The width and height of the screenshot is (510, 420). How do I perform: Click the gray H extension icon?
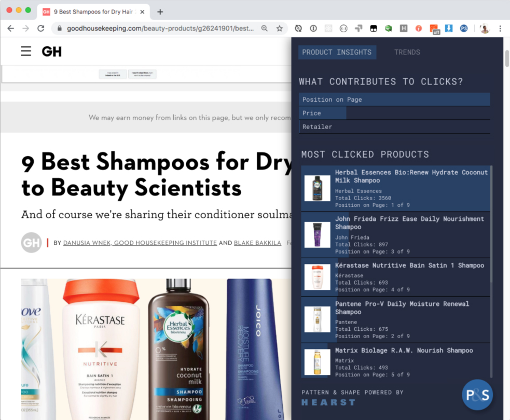pyautogui.click(x=404, y=29)
